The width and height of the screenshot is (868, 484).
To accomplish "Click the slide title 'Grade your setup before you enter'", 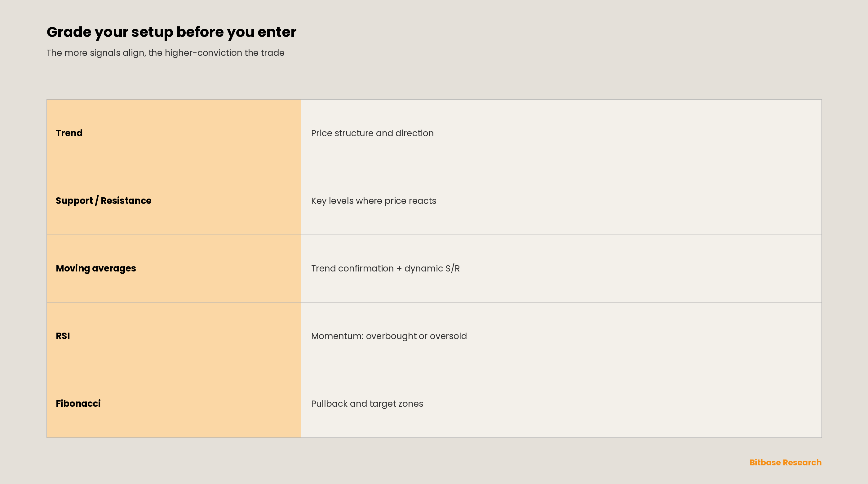I will (171, 32).
